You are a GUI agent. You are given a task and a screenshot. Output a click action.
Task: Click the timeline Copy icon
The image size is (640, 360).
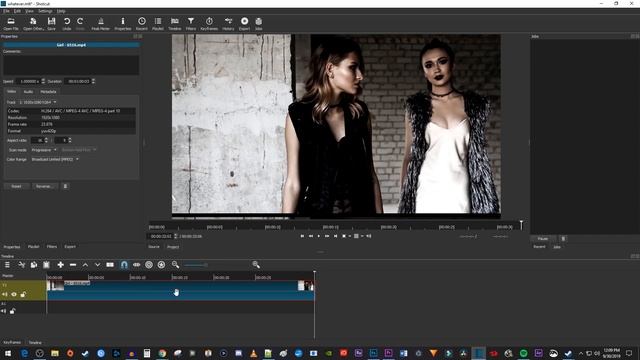[x=34, y=265]
